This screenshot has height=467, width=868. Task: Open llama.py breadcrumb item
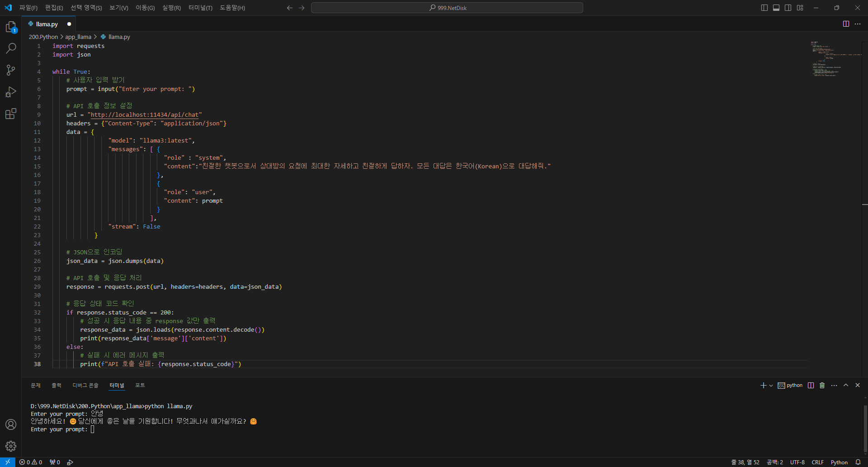point(115,37)
